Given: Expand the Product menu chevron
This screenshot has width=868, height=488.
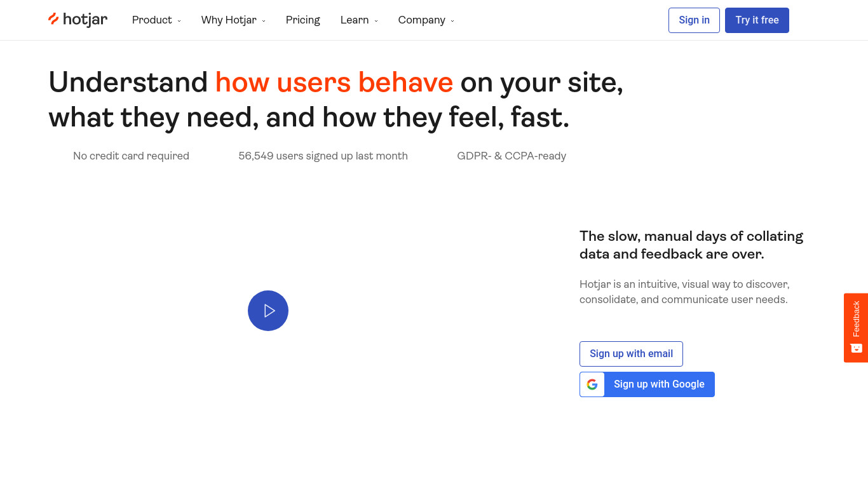Looking at the screenshot, I should click(179, 21).
